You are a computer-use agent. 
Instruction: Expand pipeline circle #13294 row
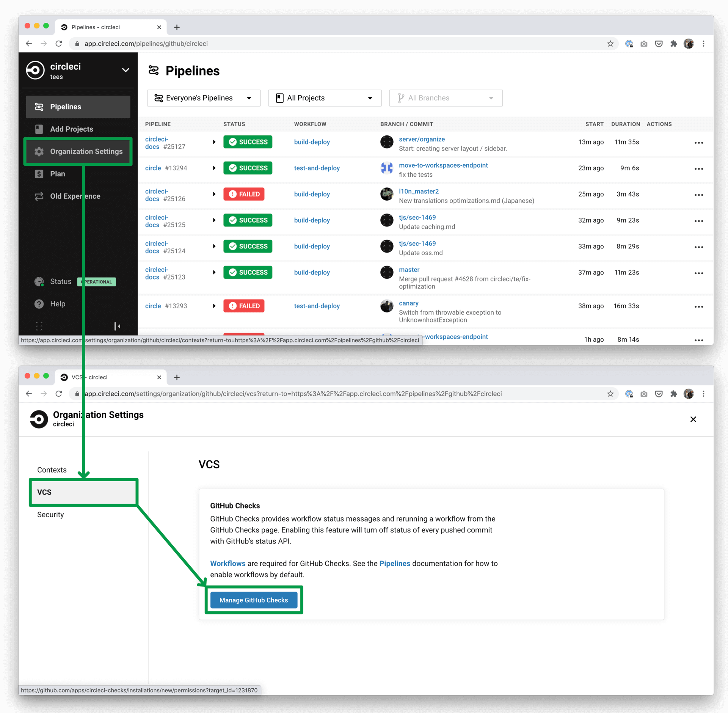pos(214,168)
